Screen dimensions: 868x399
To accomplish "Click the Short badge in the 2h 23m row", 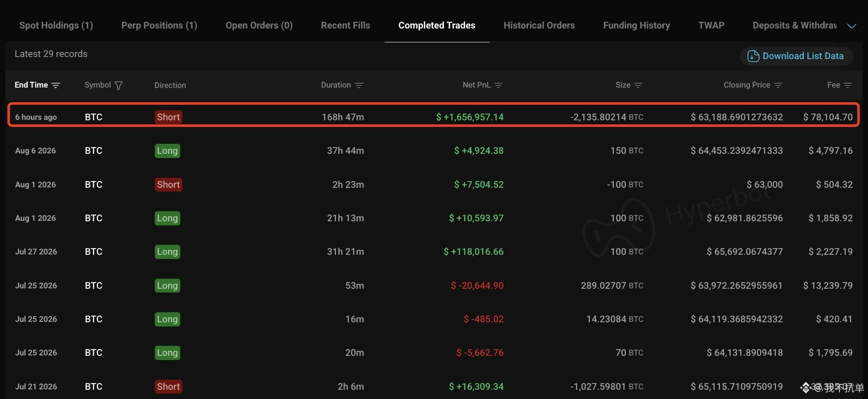I will [x=168, y=184].
